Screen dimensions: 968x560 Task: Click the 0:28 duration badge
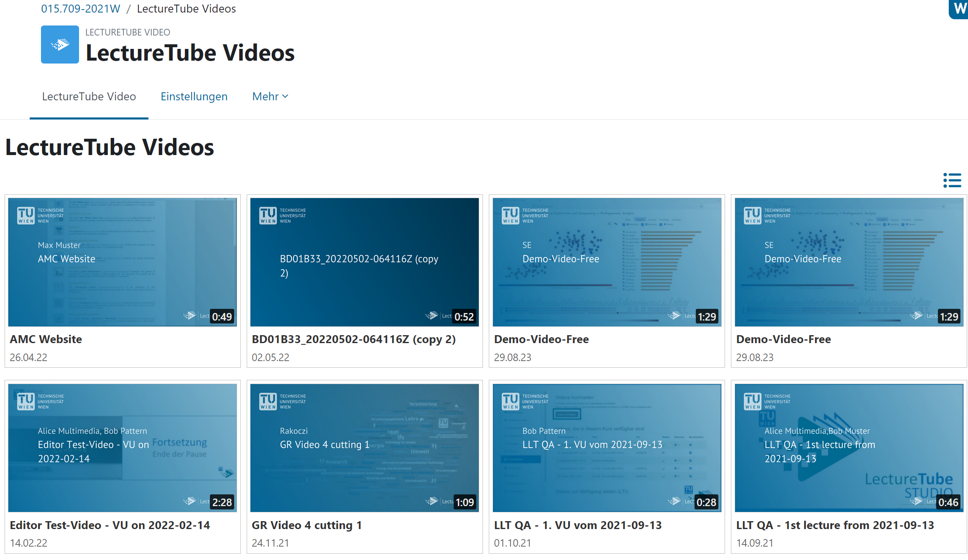706,502
